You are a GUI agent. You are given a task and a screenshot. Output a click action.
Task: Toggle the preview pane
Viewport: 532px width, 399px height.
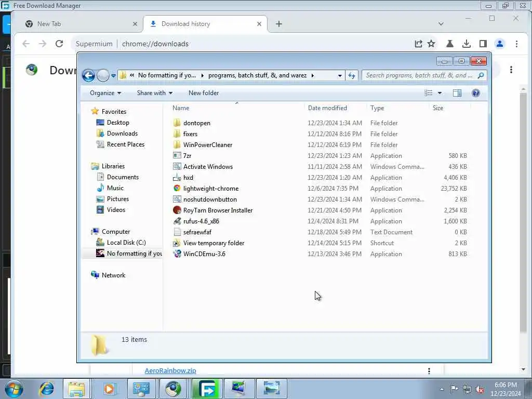pyautogui.click(x=457, y=93)
